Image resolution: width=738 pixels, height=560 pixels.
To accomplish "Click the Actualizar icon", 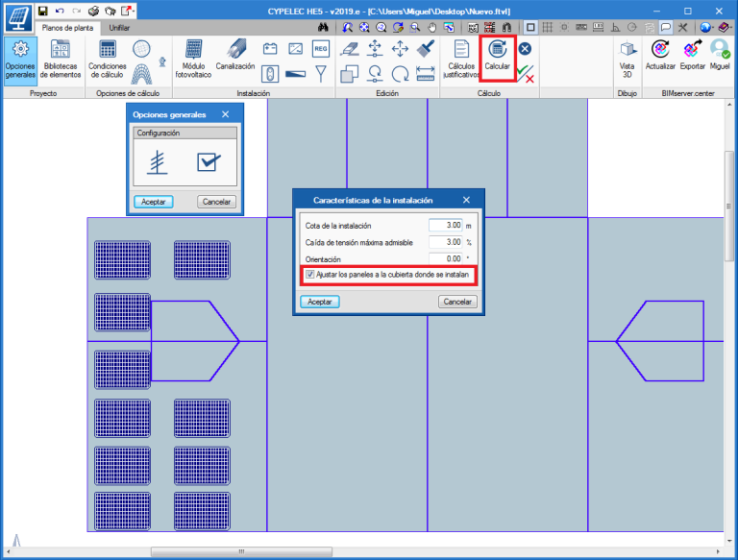I will click(660, 56).
